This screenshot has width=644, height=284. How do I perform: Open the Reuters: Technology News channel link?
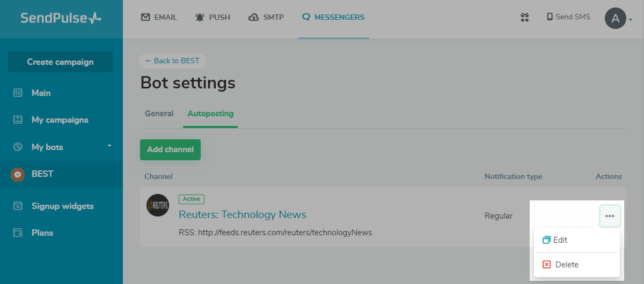(242, 215)
